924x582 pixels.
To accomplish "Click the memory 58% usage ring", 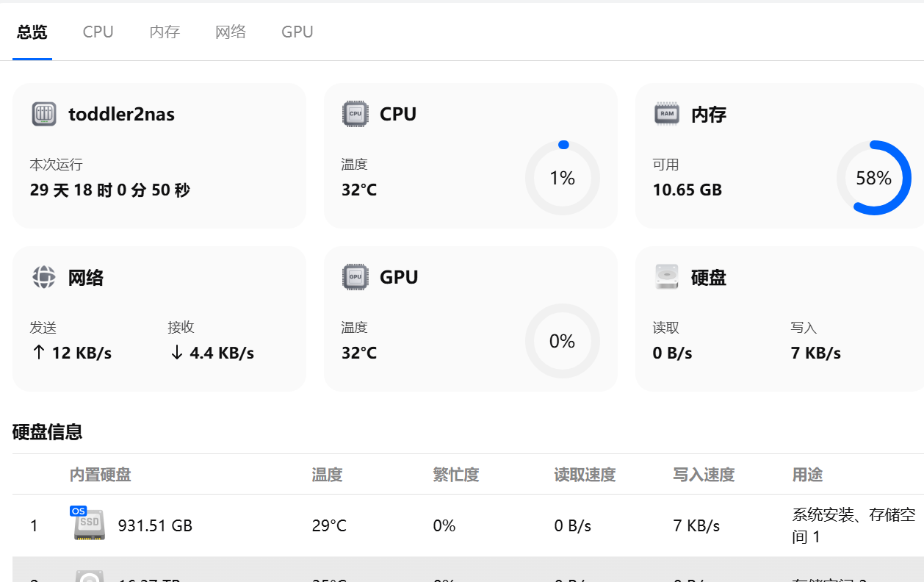I will tap(873, 178).
